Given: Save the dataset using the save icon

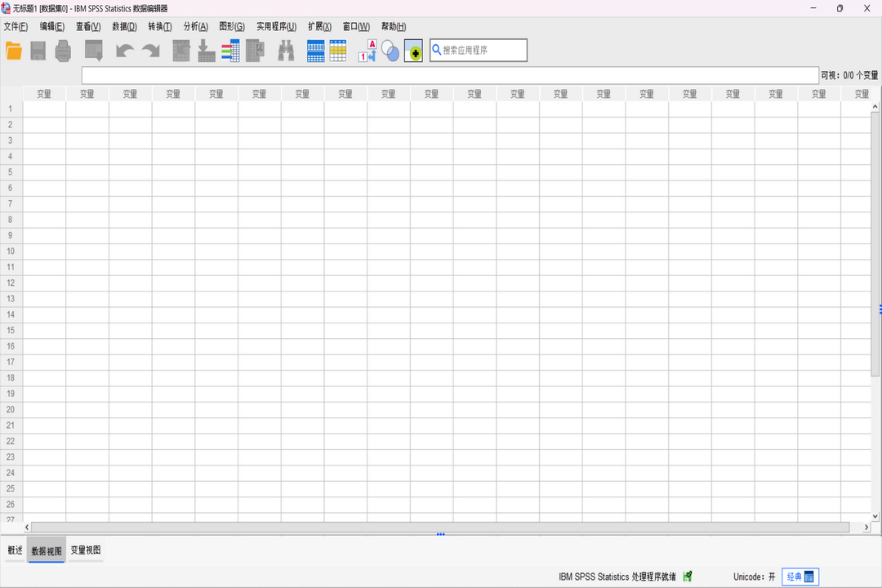Looking at the screenshot, I should (38, 51).
